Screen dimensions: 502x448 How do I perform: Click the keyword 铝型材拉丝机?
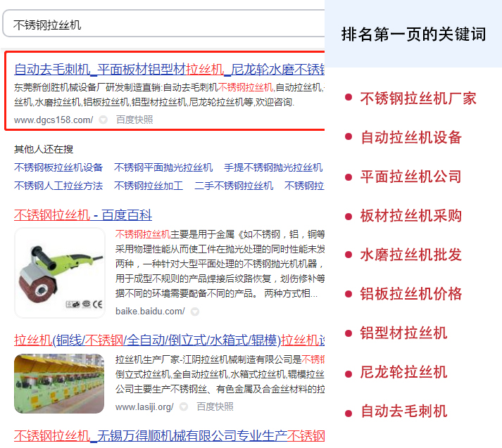(x=403, y=333)
